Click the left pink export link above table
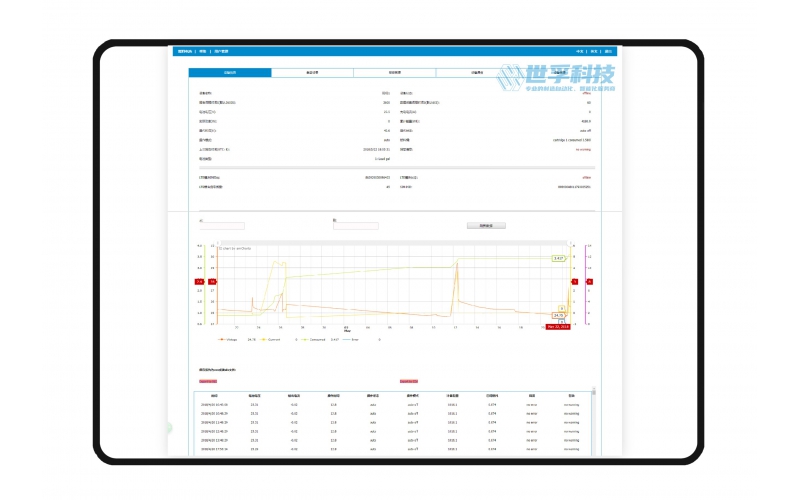The image size is (800, 500). pos(208,381)
